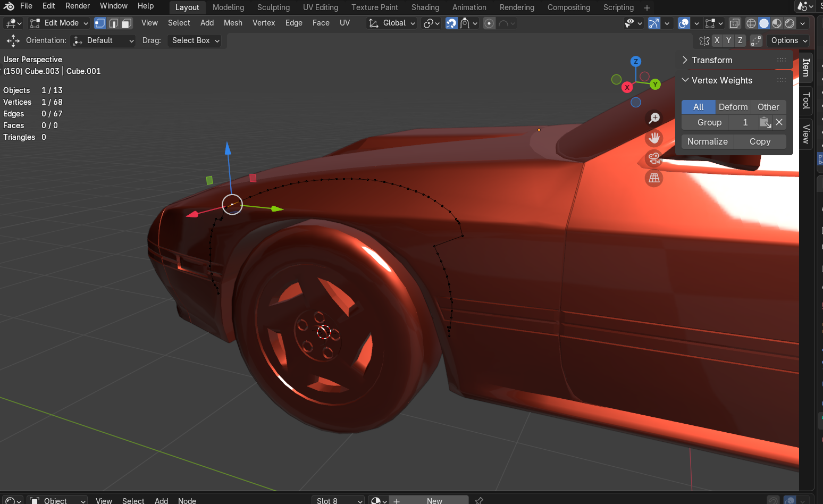This screenshot has width=823, height=504.
Task: Open transform pivot point dropdown
Action: pos(431,23)
